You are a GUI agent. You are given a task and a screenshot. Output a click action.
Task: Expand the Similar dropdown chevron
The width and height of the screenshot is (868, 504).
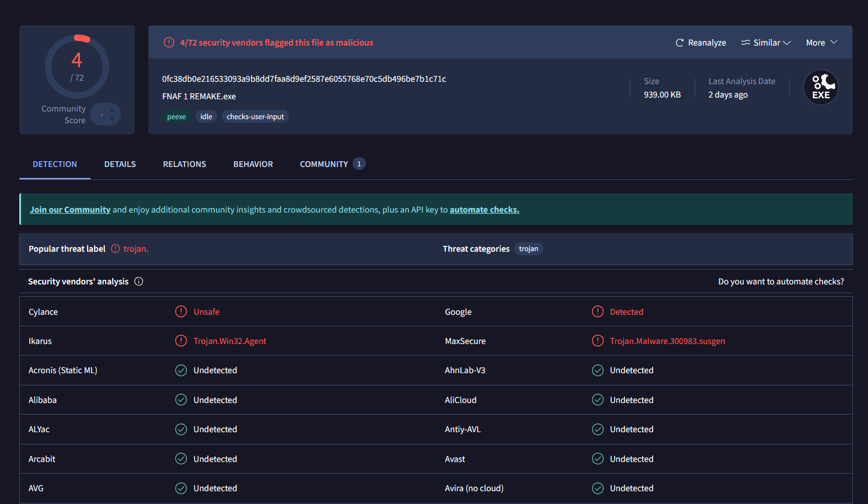(787, 43)
